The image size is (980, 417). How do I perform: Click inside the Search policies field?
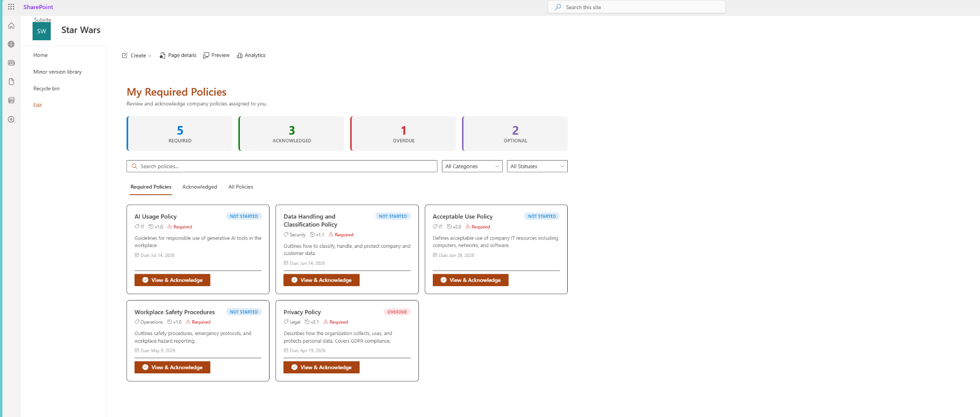click(282, 166)
